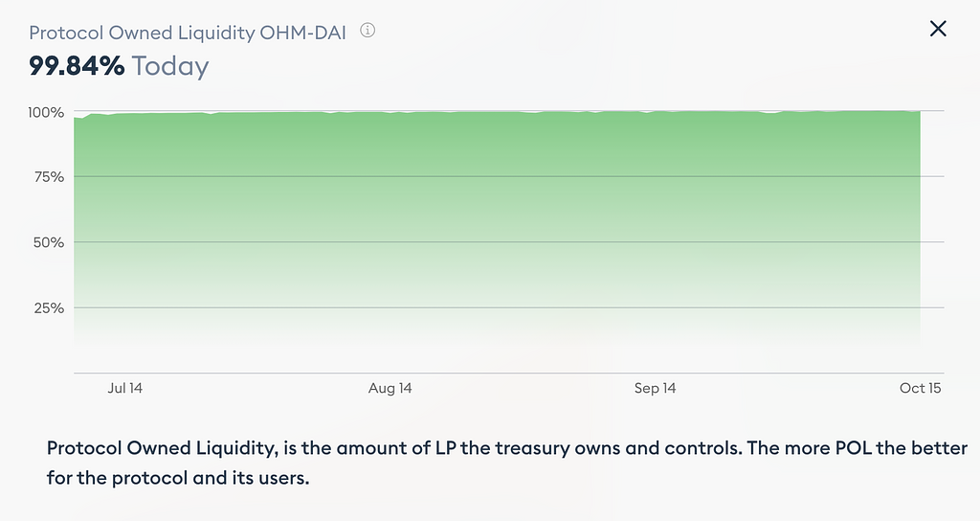
Task: Close the Protocol Owned Liquidity chart
Action: click(938, 29)
